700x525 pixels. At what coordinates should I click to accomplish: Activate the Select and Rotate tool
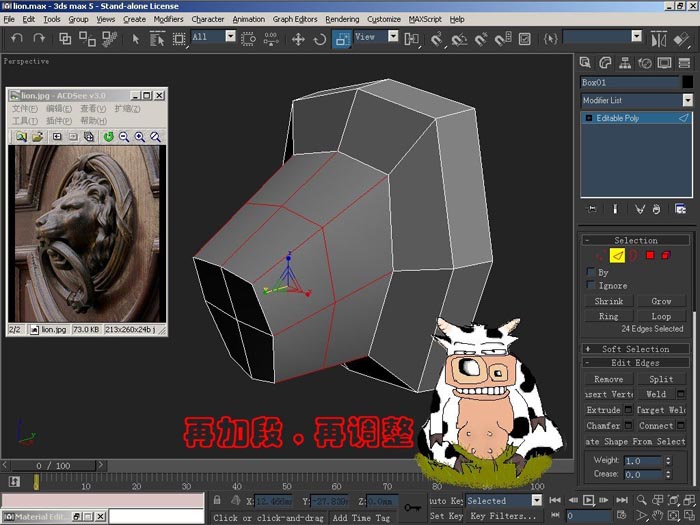click(x=320, y=39)
